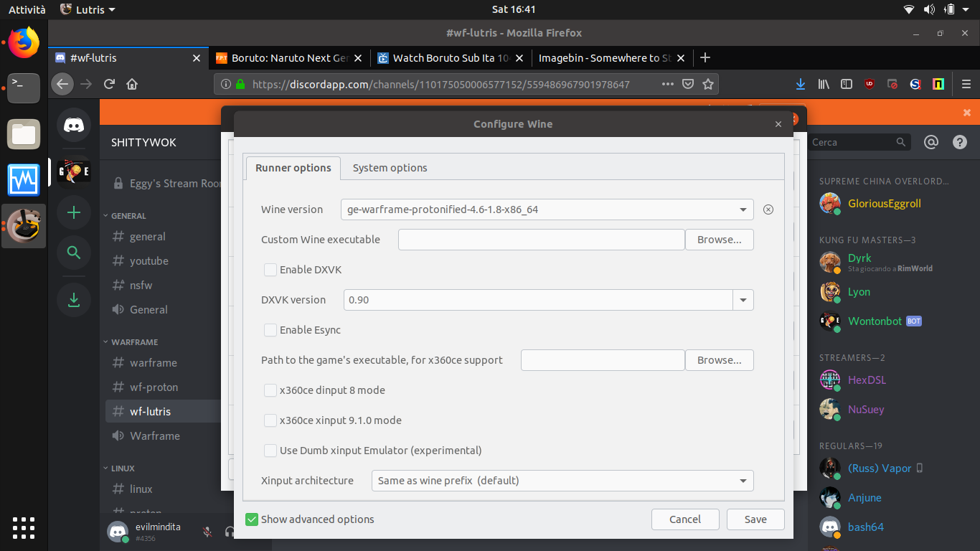Open Xinput architecture combo box
This screenshot has width=980, height=551.
[562, 481]
